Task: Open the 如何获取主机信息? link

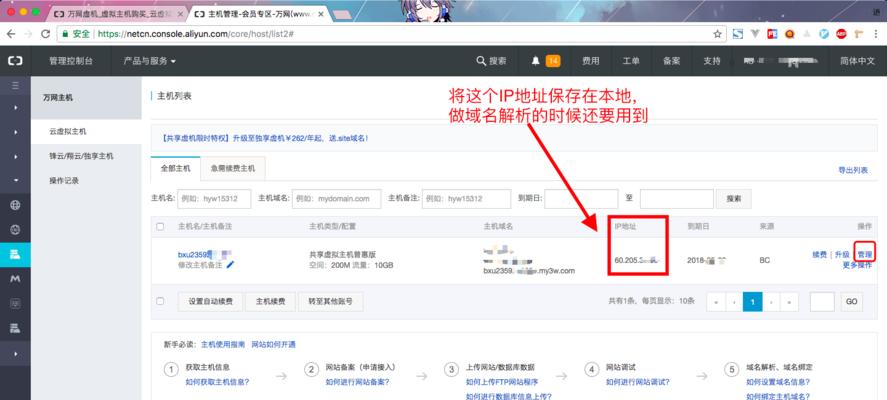Action: click(x=217, y=382)
